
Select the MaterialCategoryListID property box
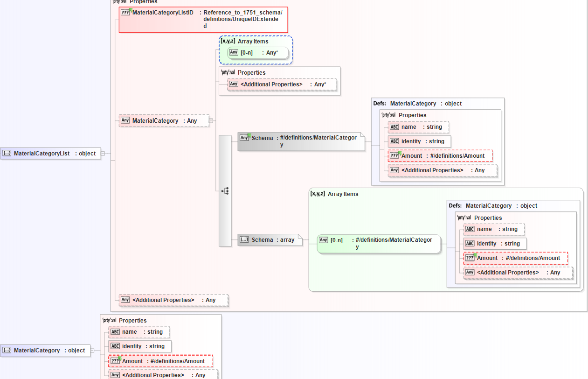(x=203, y=20)
